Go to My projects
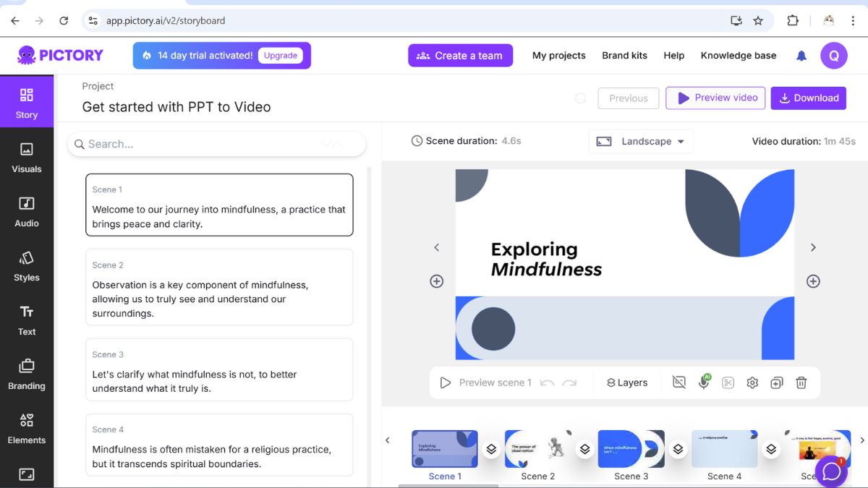 tap(558, 55)
